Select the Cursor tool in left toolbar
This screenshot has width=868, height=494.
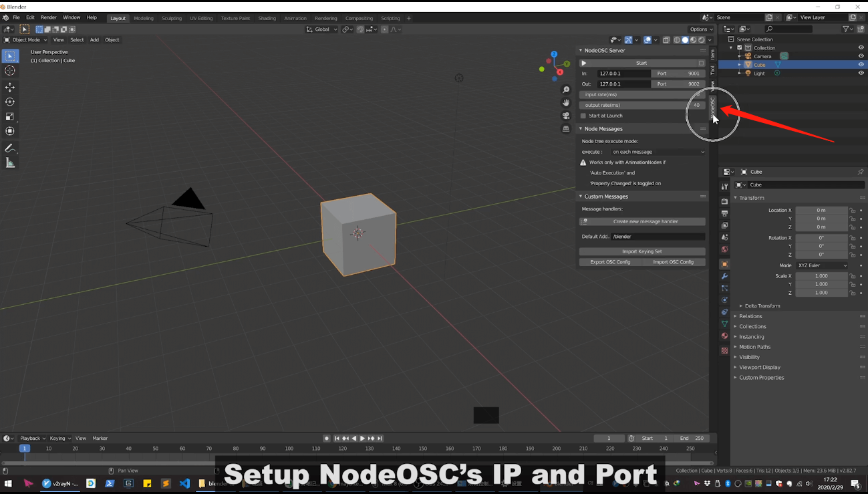tap(10, 70)
